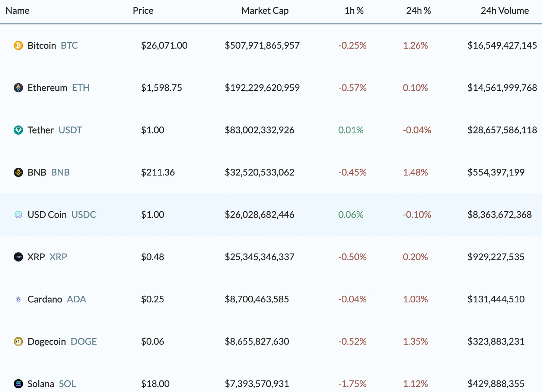Select Bitcoin price $26,071.00
The image size is (542, 392).
(x=164, y=45)
